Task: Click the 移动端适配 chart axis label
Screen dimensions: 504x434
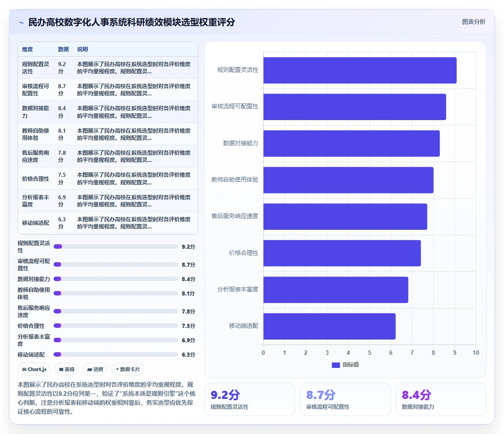Action: tap(243, 326)
